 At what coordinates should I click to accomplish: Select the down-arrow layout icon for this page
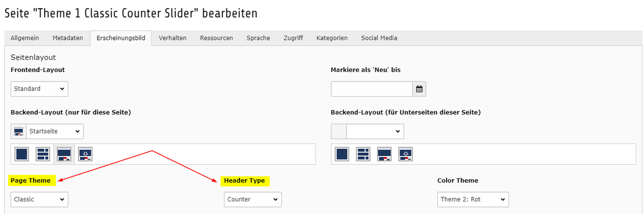click(x=85, y=154)
